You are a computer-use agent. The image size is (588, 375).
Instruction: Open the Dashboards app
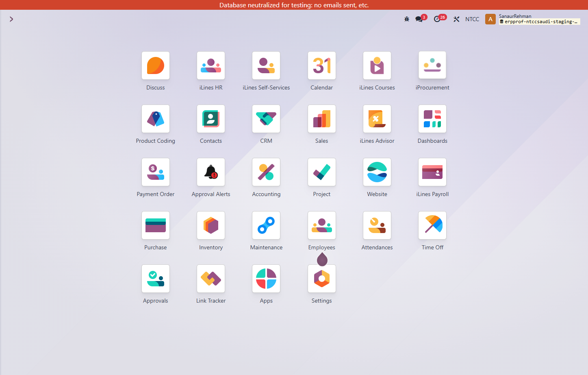(x=432, y=119)
